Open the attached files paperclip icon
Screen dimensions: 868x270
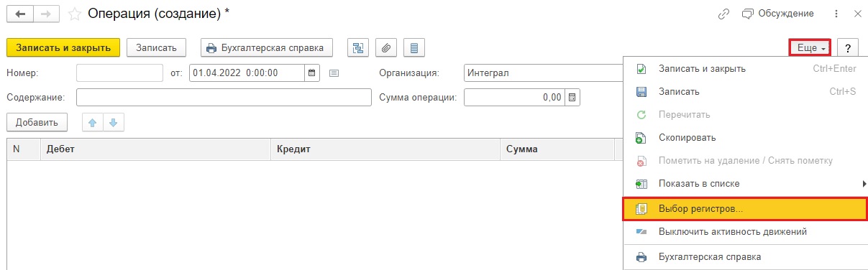click(x=386, y=48)
